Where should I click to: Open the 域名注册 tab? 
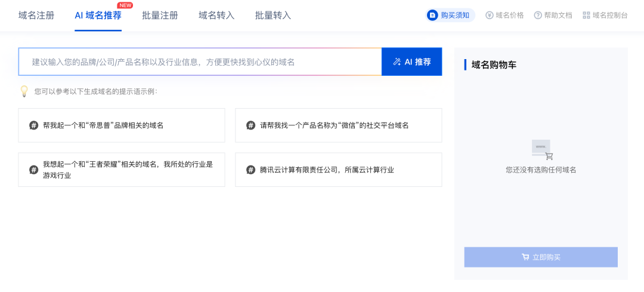pyautogui.click(x=36, y=16)
